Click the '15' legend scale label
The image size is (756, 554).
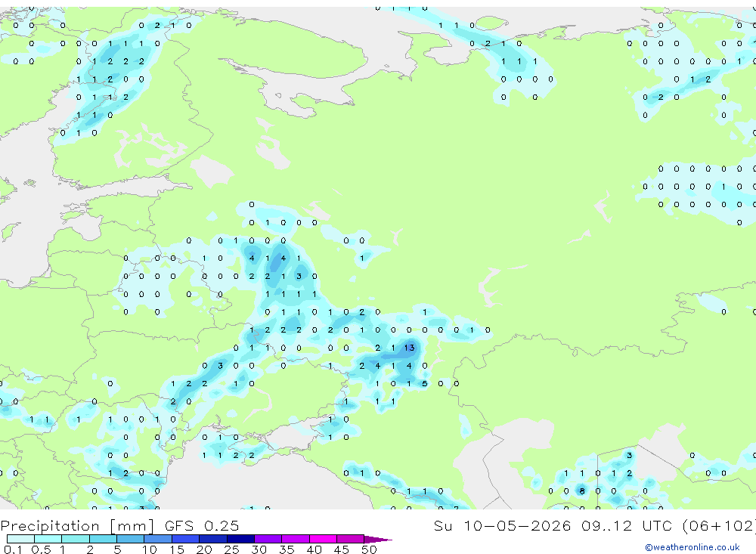pos(177,549)
